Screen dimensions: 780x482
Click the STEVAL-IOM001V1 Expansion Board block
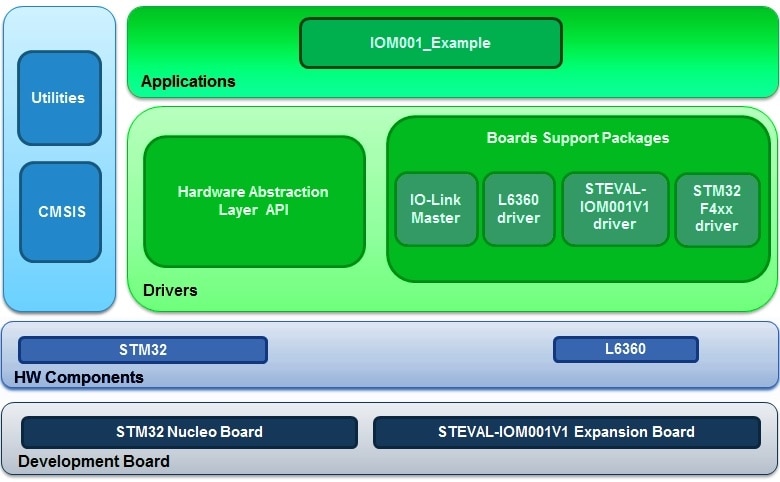coord(566,432)
